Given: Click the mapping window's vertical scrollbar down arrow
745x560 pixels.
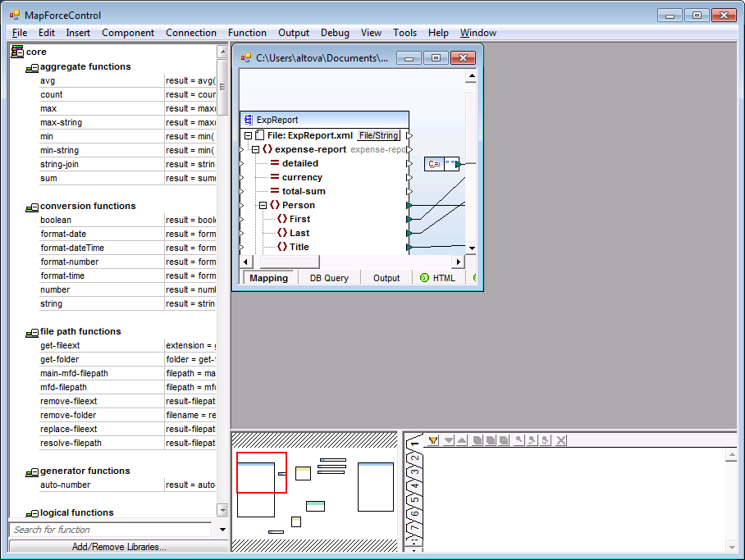Looking at the screenshot, I should (x=471, y=248).
